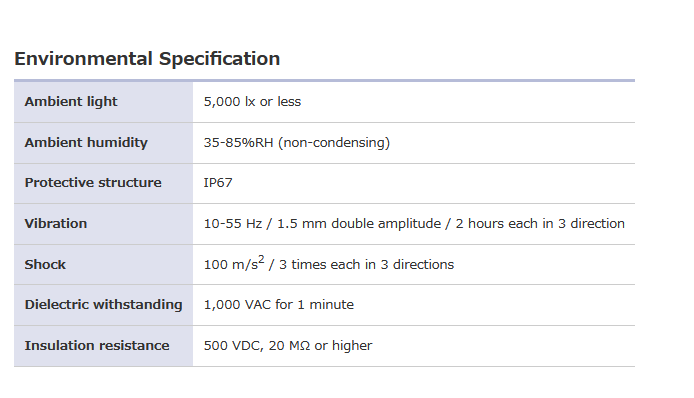Click the text '3 times each in 3 directions'
This screenshot has height=398, width=694.
point(366,264)
